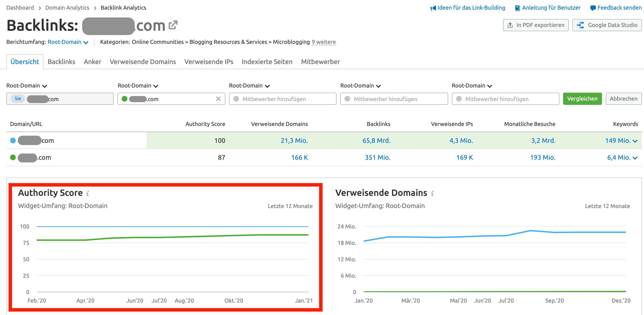Click the megaphone icon for link-building ideas
This screenshot has height=315, width=644.
pos(433,8)
